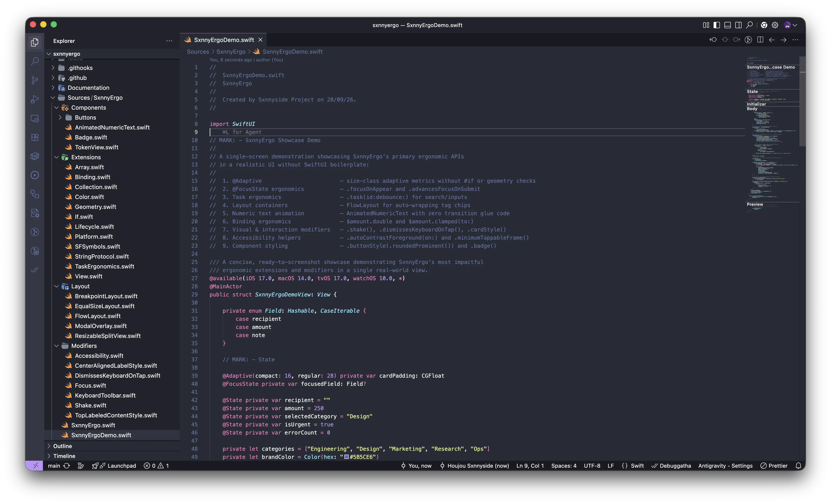Split the editor right
The height and width of the screenshot is (504, 831).
tap(760, 40)
